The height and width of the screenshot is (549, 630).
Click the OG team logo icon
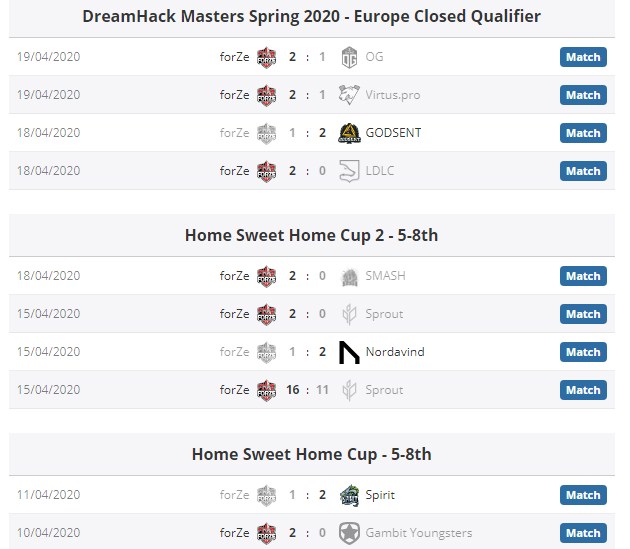coord(349,57)
